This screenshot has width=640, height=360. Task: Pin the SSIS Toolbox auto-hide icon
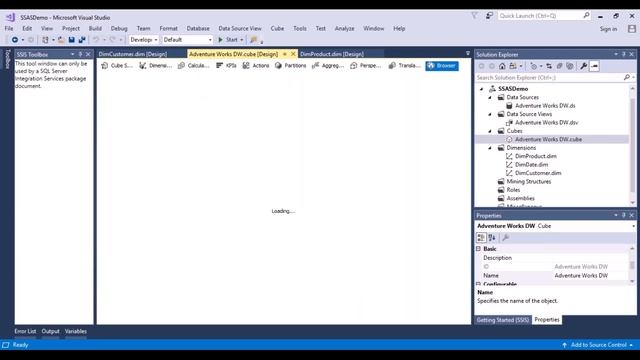80,54
